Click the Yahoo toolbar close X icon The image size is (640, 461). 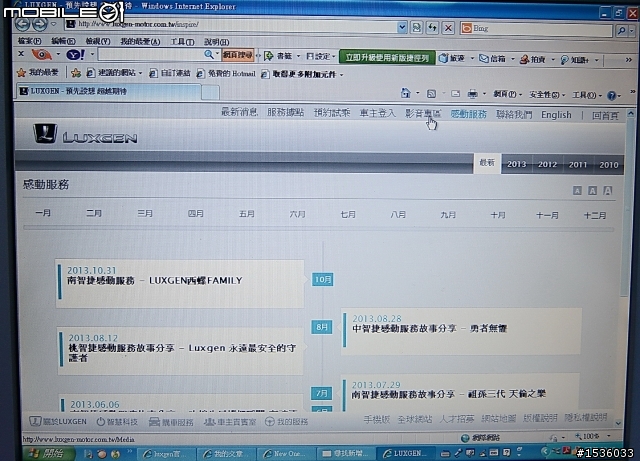(21, 53)
